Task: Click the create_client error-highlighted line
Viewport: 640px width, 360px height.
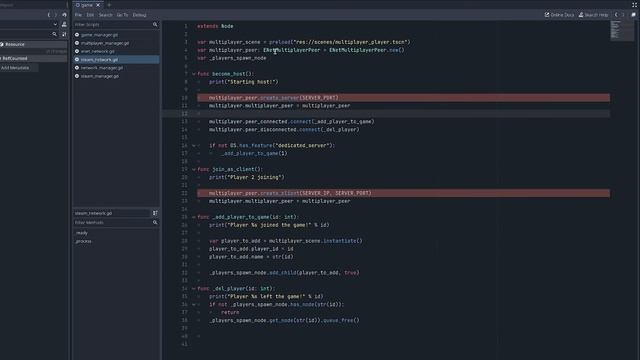Action: click(403, 193)
